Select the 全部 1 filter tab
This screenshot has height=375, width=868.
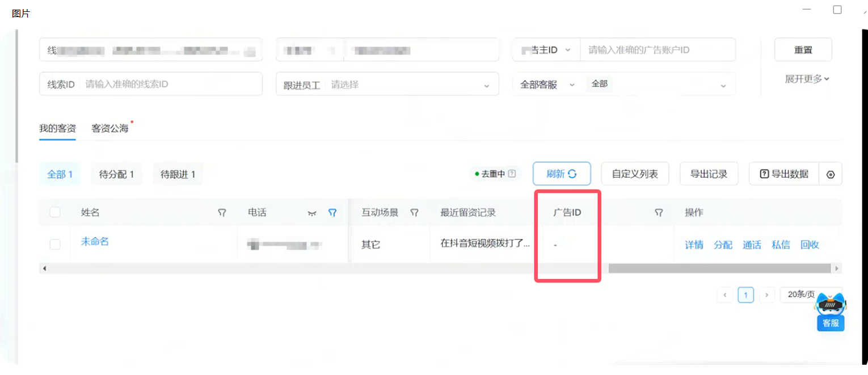coord(60,174)
